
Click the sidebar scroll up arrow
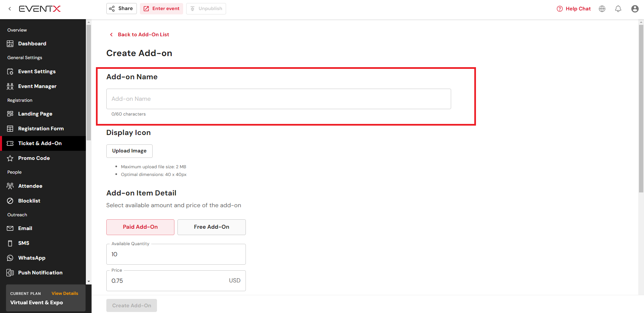89,22
